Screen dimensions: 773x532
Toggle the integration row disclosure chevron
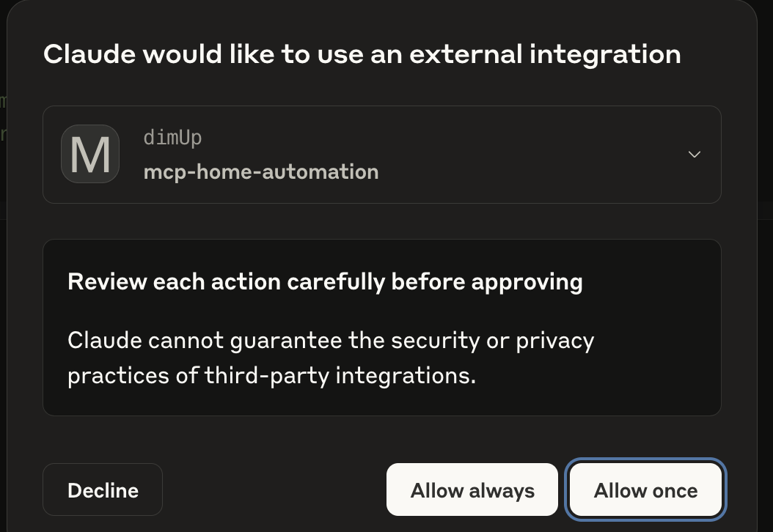click(694, 154)
